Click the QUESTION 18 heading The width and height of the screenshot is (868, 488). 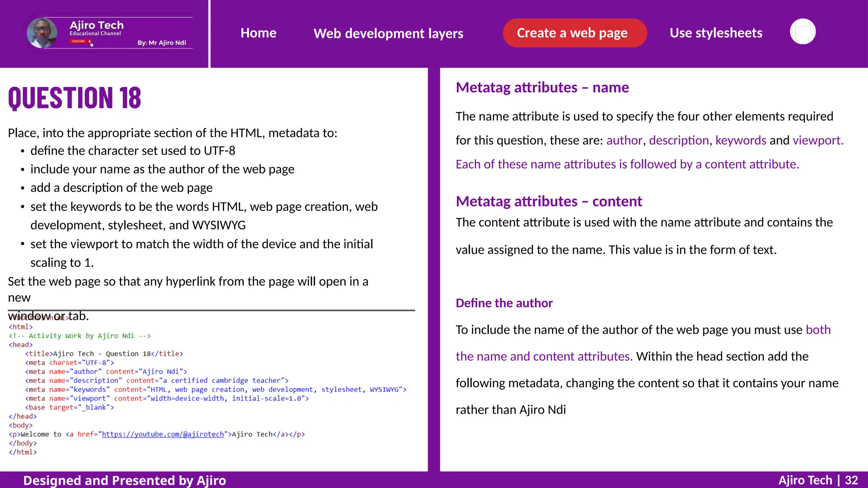75,97
